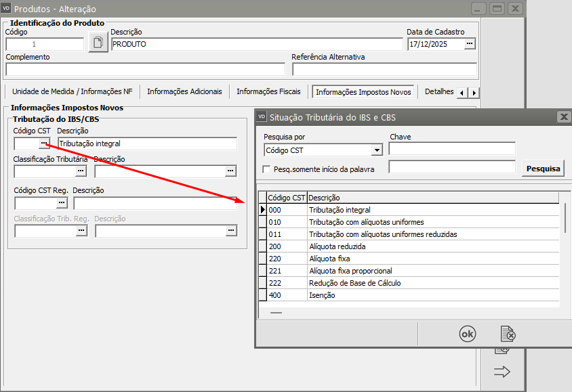Switch to Informações Fiscais tab

pyautogui.click(x=268, y=91)
